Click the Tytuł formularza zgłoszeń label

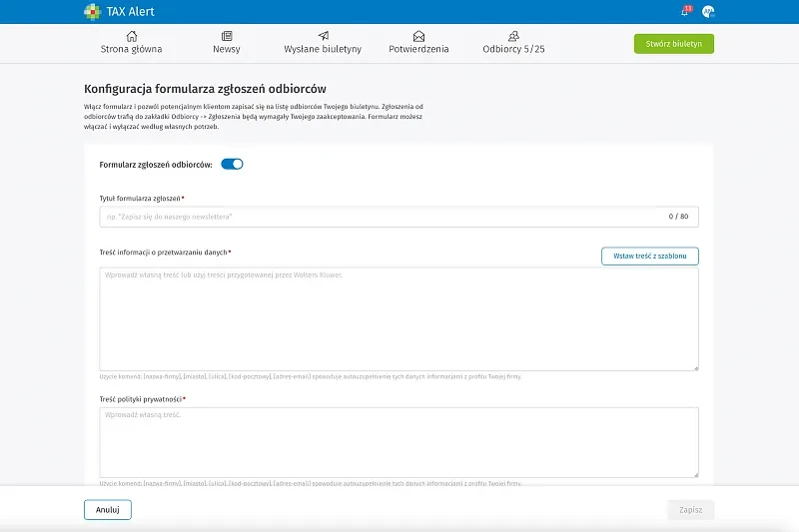point(140,198)
